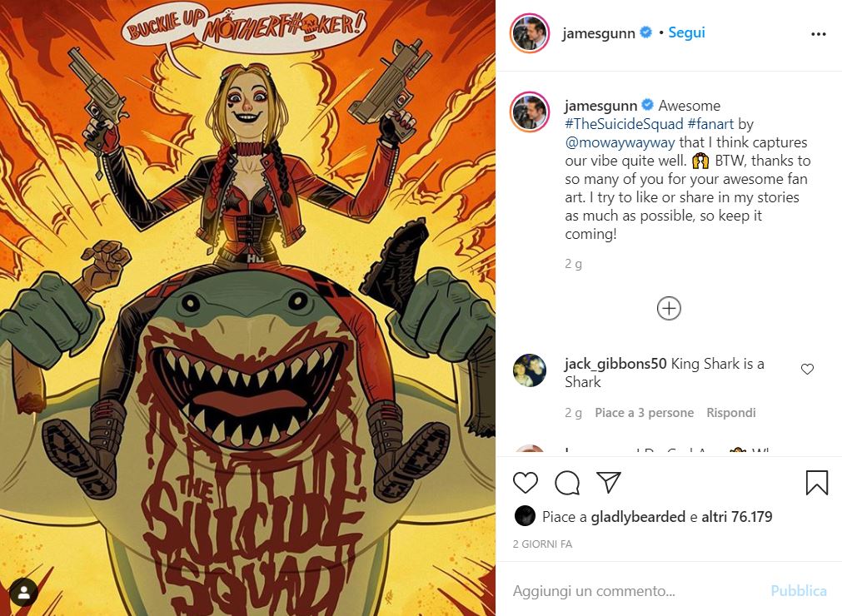842x616 pixels.
Task: Click Pubblica to post comment
Action: (799, 591)
